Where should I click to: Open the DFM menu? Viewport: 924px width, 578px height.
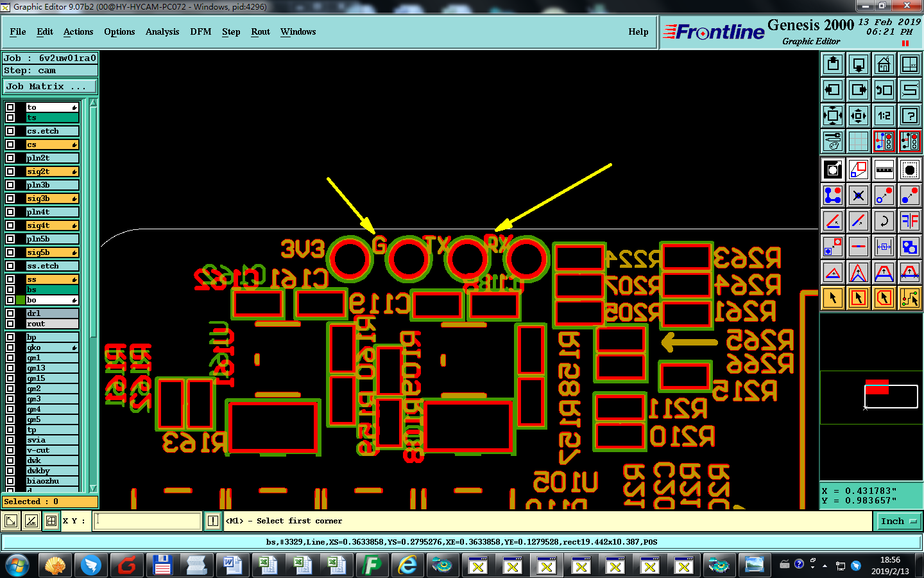(x=201, y=31)
